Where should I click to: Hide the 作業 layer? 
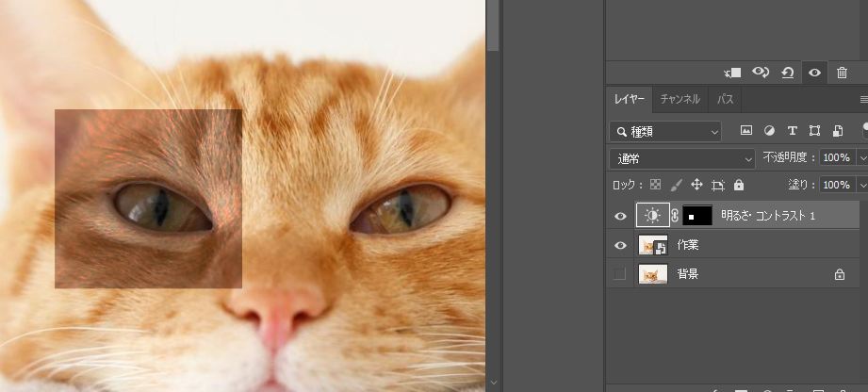coord(620,245)
